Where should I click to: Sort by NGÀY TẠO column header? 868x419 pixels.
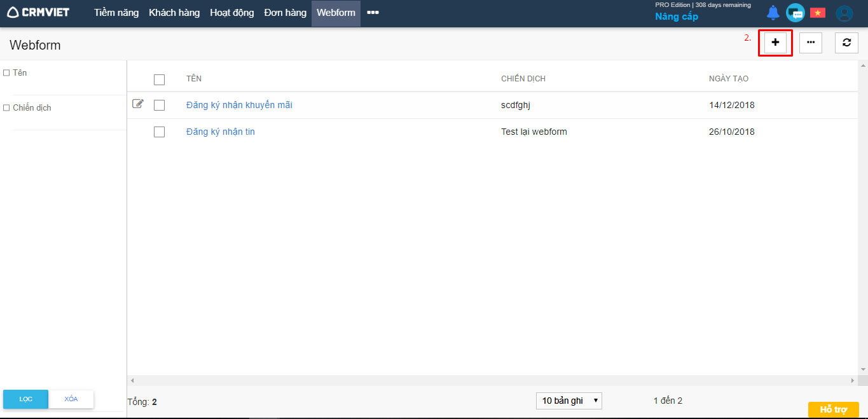729,79
